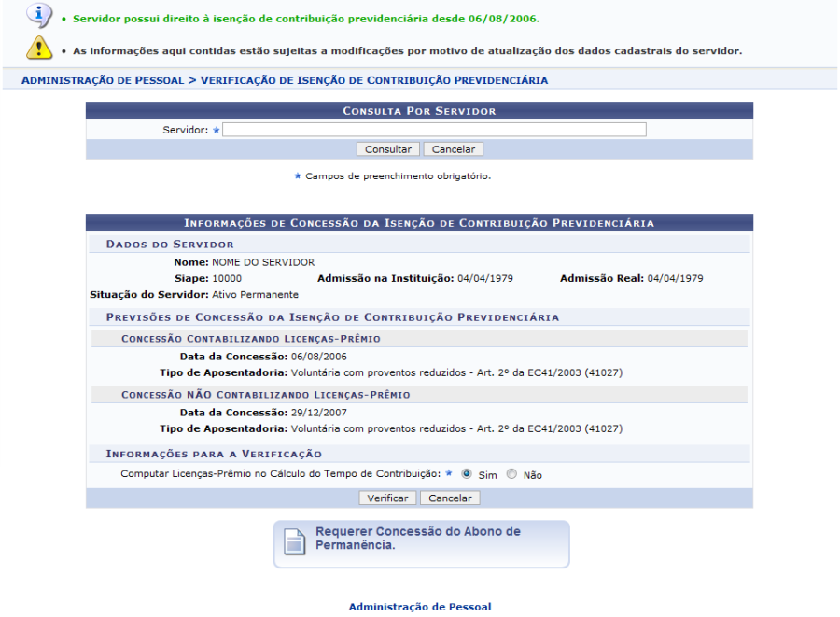Click the required star beside Servidor label
The height and width of the screenshot is (617, 840).
(x=216, y=130)
